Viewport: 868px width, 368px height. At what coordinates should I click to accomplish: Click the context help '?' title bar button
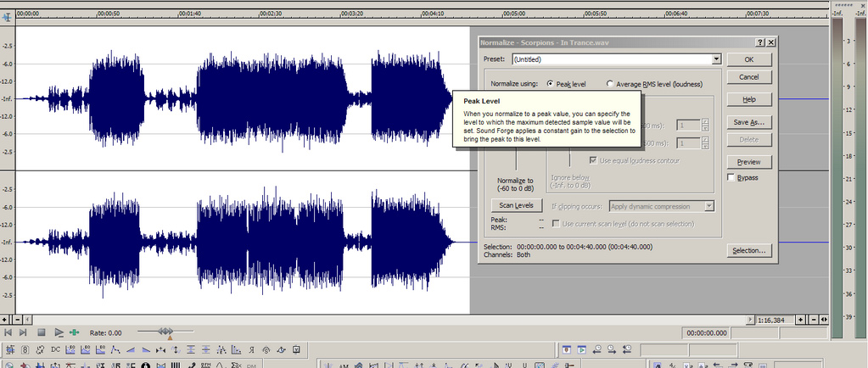coord(760,42)
